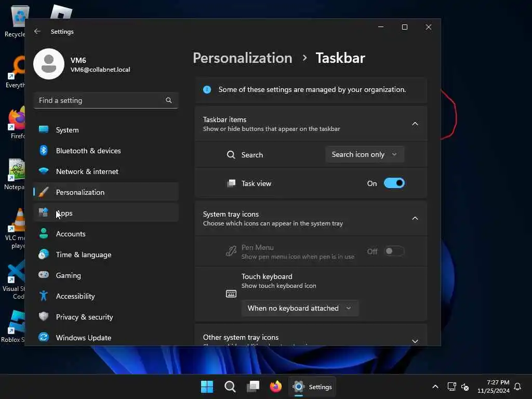This screenshot has height=399, width=532.
Task: Click the magnifier icon in Find a setting
Action: [x=169, y=100]
